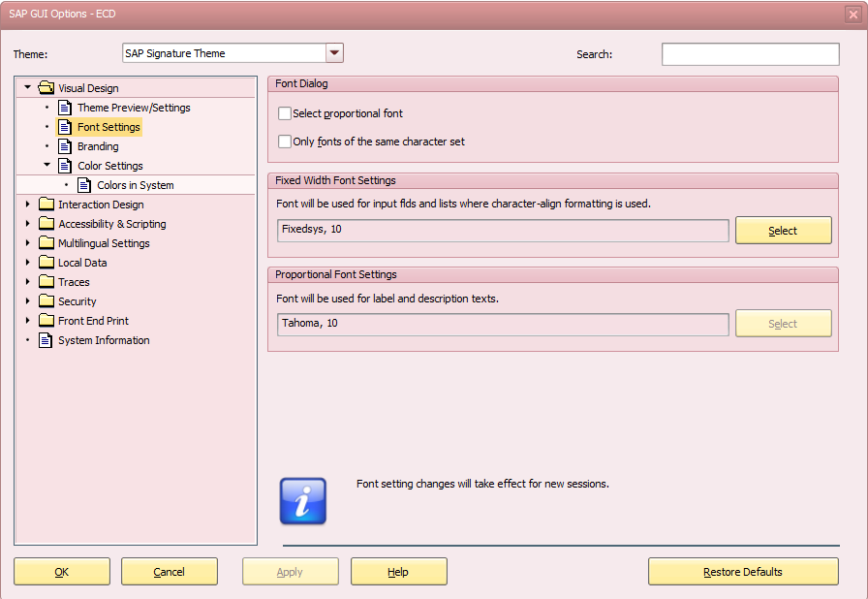868x599 pixels.
Task: Click the blue information icon
Action: [303, 501]
